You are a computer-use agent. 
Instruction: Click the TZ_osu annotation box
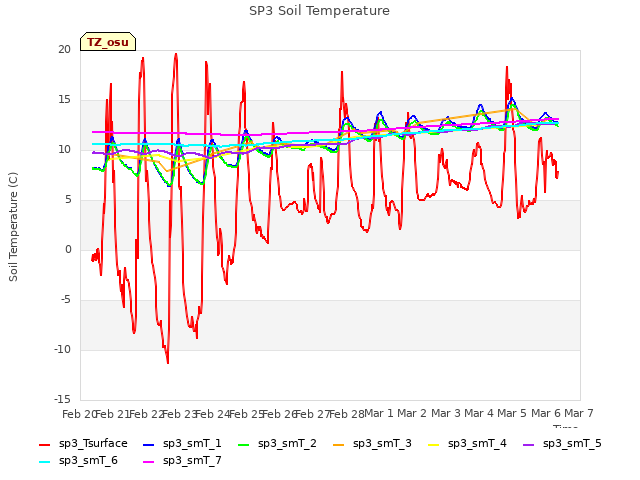point(108,42)
